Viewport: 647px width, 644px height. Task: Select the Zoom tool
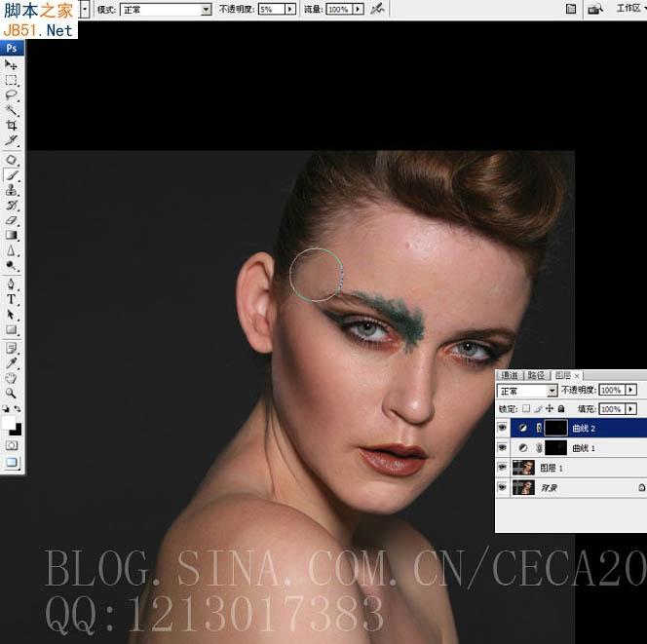[x=11, y=394]
